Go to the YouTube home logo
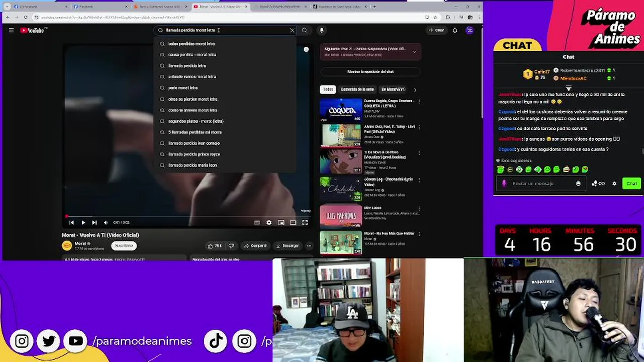This screenshot has height=362, width=644. (33, 30)
